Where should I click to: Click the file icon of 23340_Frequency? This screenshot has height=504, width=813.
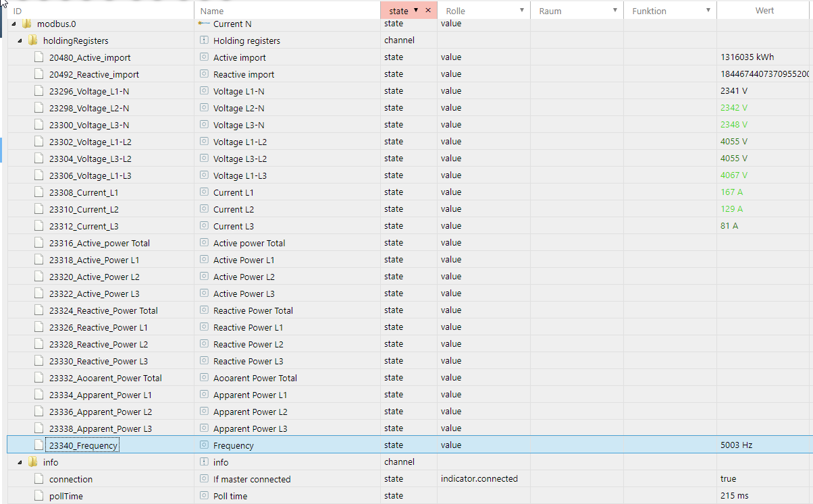click(39, 445)
